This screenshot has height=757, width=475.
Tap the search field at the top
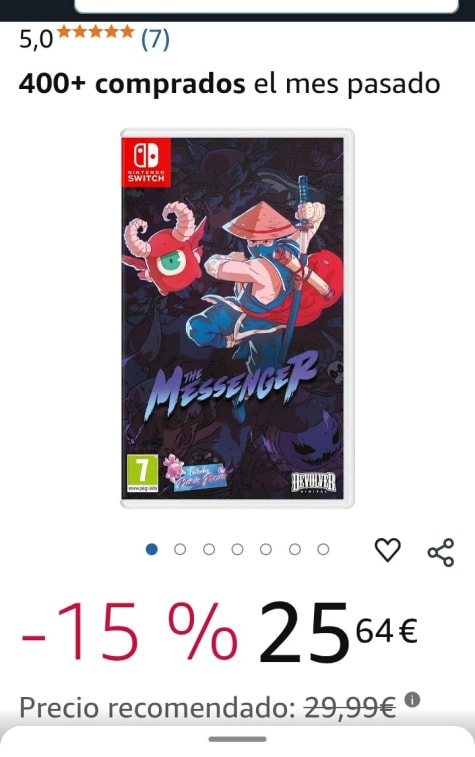[x=266, y=6]
